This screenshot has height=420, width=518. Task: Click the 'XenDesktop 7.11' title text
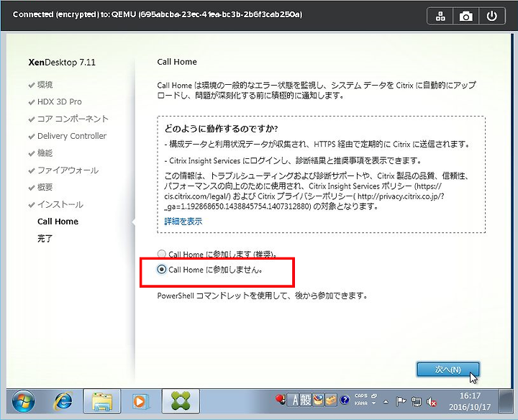(x=62, y=62)
